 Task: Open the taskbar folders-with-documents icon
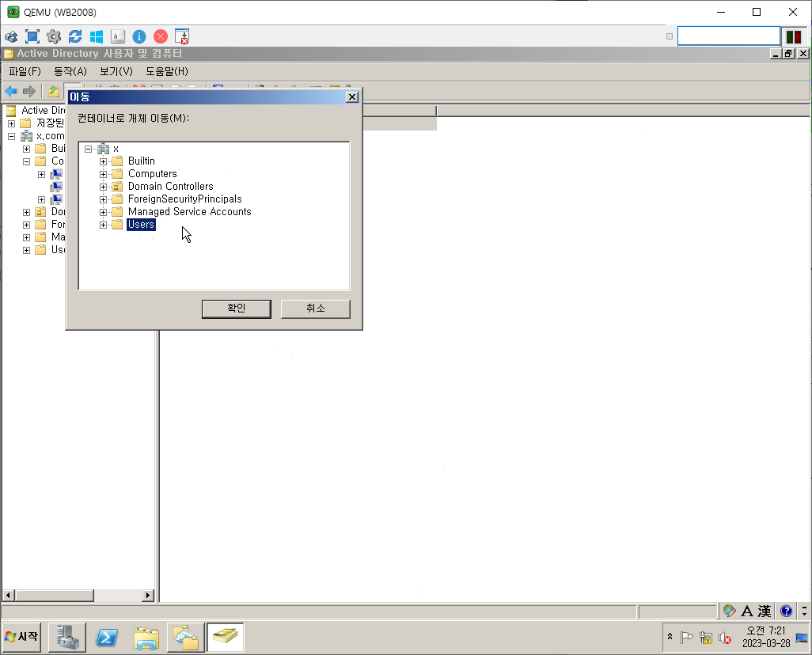186,637
